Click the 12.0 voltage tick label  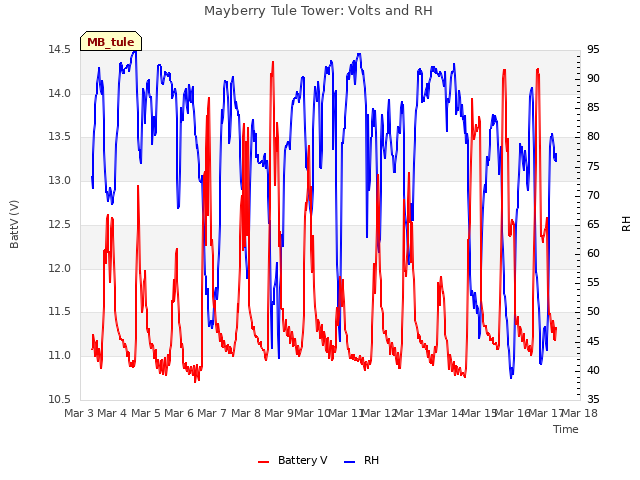point(59,269)
